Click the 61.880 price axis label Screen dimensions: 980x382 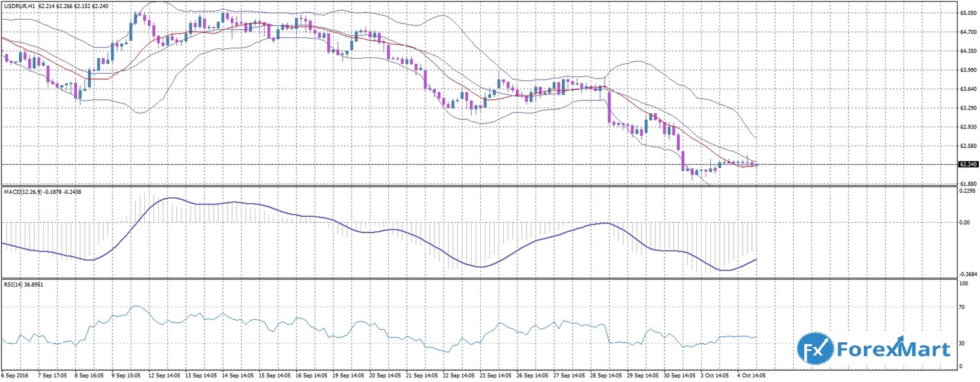(x=967, y=184)
